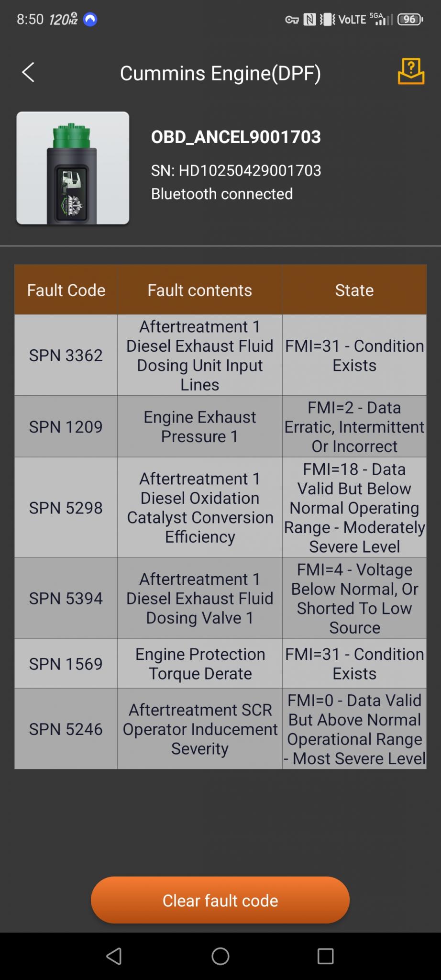Image resolution: width=441 pixels, height=980 pixels.
Task: Tap the State column header
Action: [354, 290]
